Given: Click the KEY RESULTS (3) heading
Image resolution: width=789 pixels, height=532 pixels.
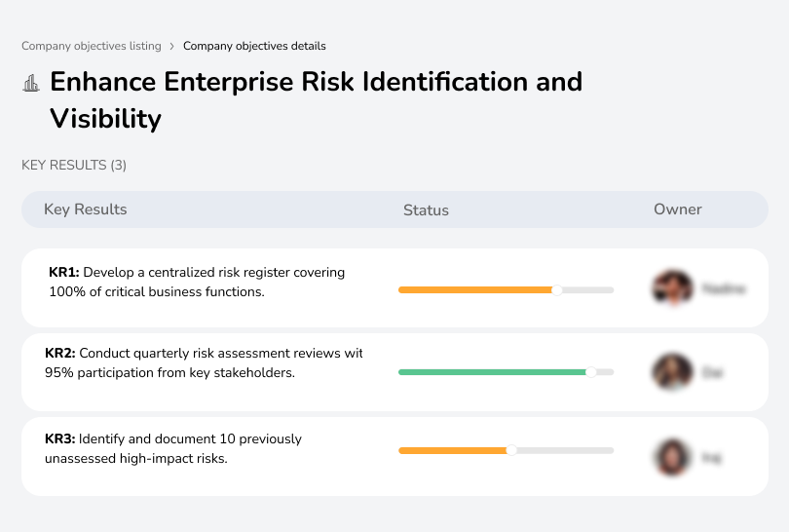Looking at the screenshot, I should [74, 165].
